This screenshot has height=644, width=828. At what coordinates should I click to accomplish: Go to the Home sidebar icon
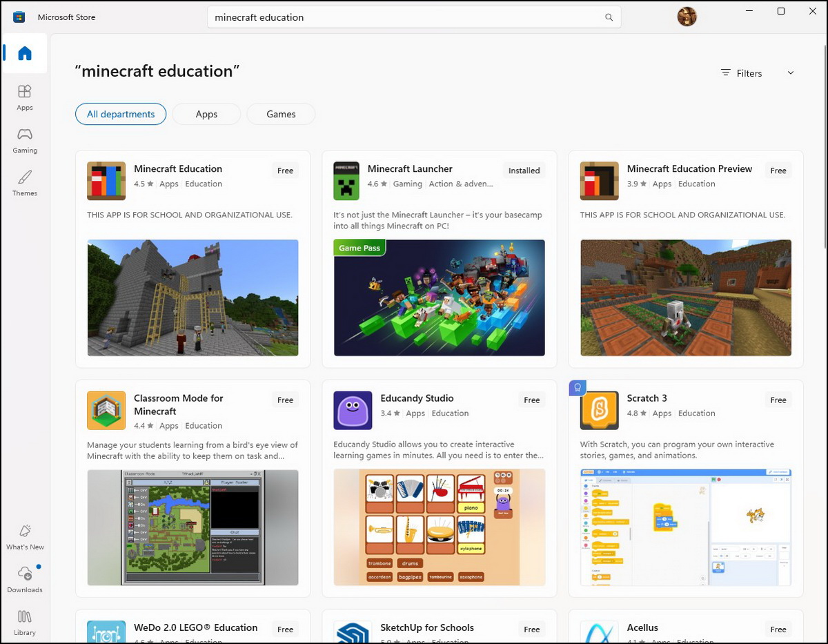pyautogui.click(x=25, y=53)
